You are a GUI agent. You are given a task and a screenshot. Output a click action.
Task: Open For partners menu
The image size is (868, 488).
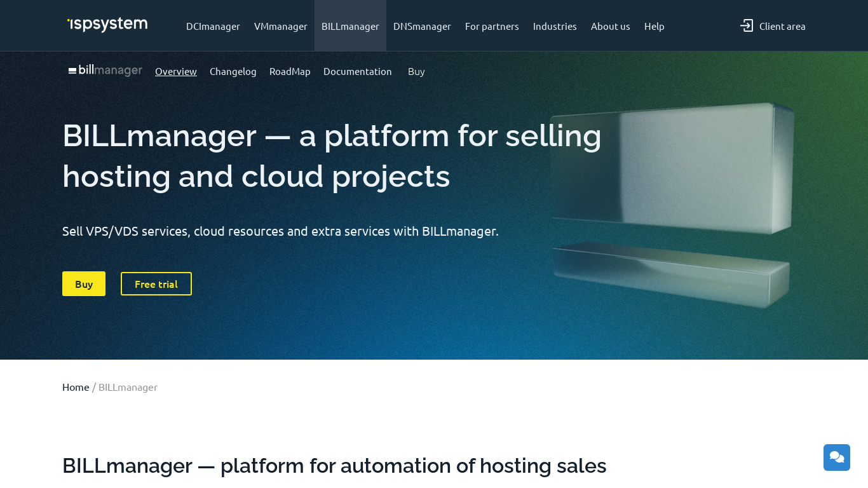(492, 26)
